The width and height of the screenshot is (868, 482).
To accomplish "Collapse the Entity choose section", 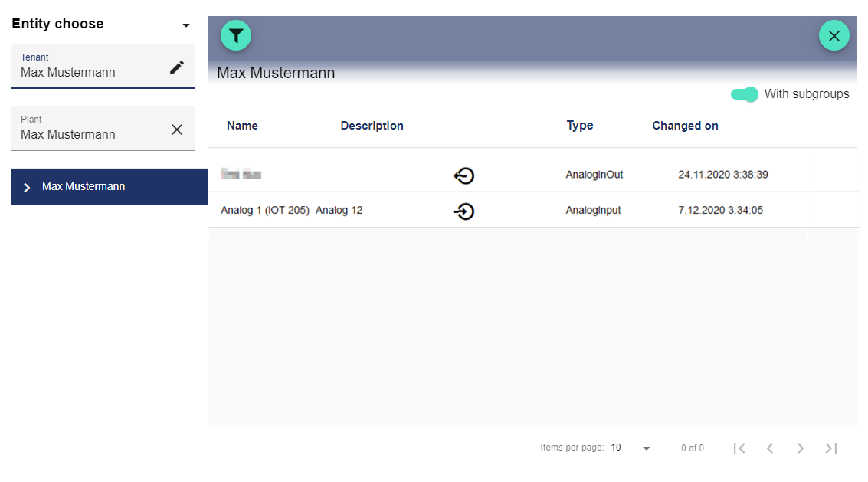I will [185, 25].
